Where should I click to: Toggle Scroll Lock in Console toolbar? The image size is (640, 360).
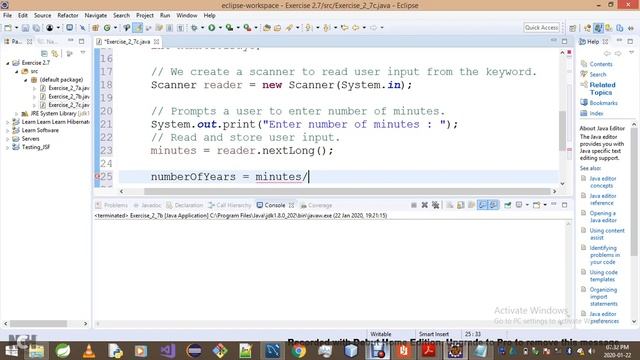pos(460,205)
